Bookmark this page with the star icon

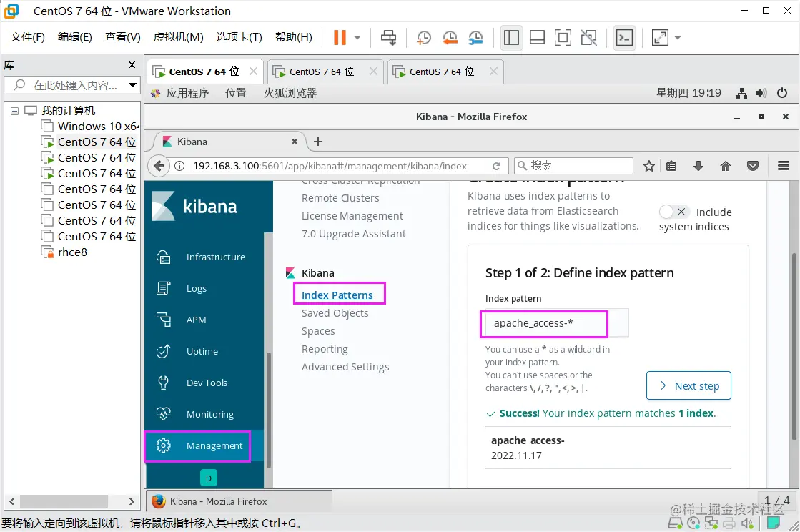click(648, 166)
